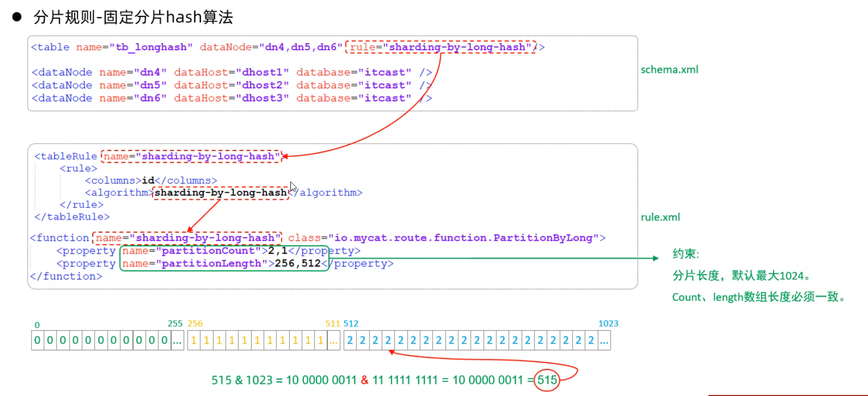
Task: Click the ellipsis cell ending the zeros partition
Action: [x=178, y=341]
